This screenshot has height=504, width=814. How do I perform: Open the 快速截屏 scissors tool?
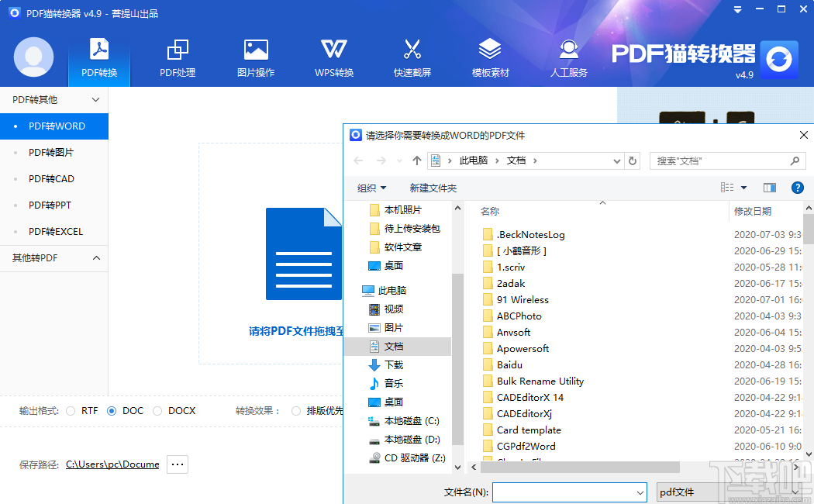[412, 57]
